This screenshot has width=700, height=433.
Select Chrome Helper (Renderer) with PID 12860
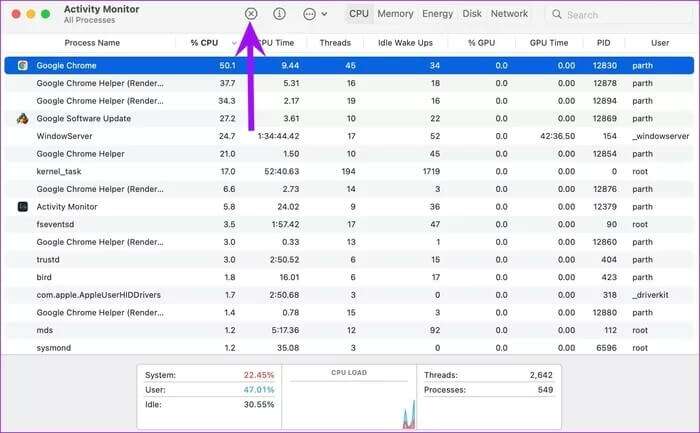349,242
